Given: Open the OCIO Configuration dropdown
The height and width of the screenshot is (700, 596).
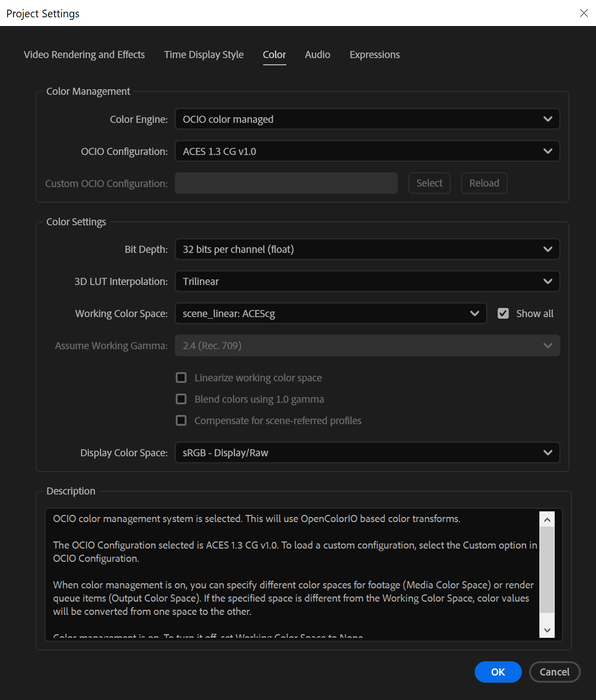Looking at the screenshot, I should pos(367,151).
